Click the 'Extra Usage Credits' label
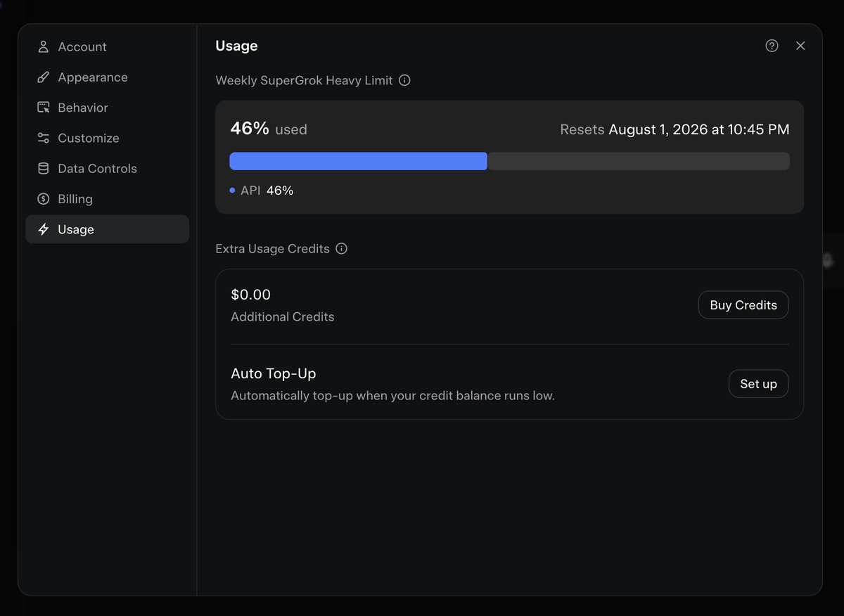 click(x=272, y=249)
